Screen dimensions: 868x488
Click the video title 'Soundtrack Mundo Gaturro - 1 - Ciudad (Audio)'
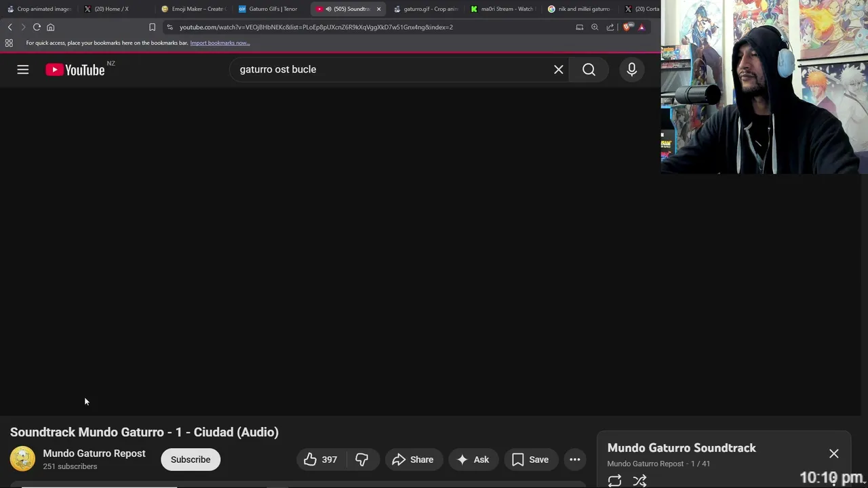(x=144, y=432)
